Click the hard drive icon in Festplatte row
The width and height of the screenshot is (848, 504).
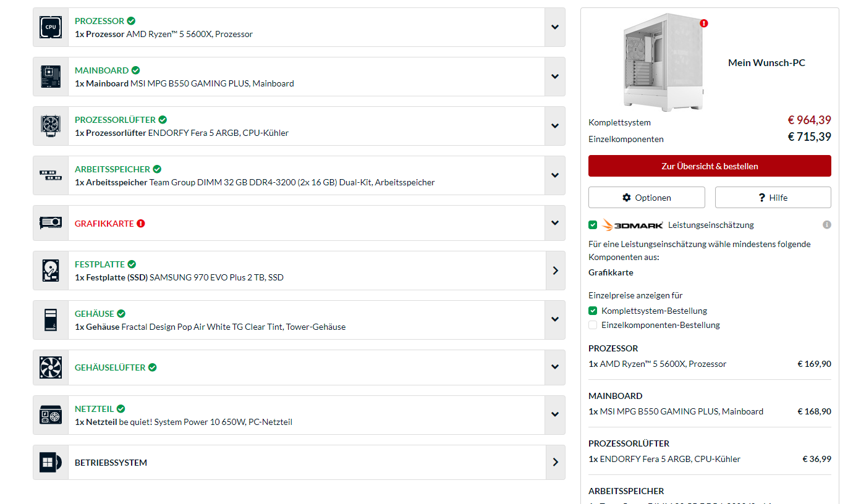pos(51,271)
